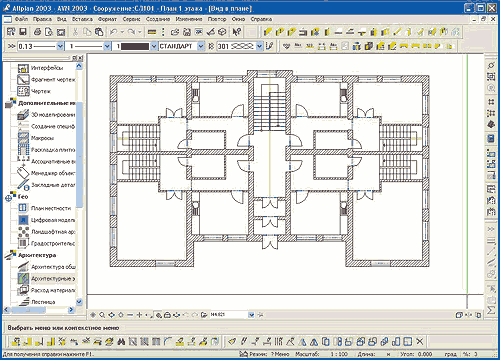
Task: Open the pen thickness 0.13 dropdown
Action: click(60, 46)
